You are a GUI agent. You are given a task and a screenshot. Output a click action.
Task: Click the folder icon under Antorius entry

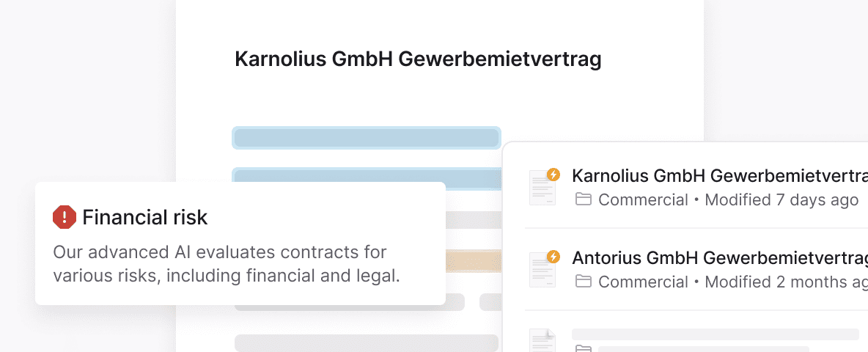coord(584,282)
